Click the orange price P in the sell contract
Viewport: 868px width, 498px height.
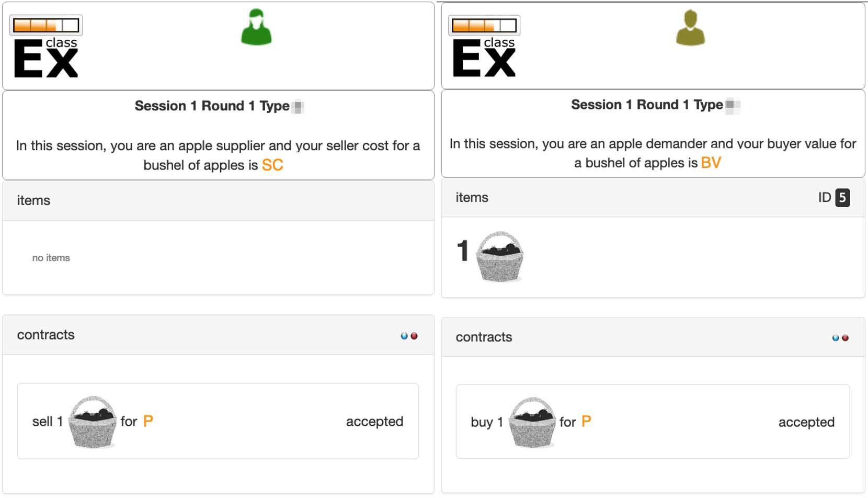coord(148,421)
